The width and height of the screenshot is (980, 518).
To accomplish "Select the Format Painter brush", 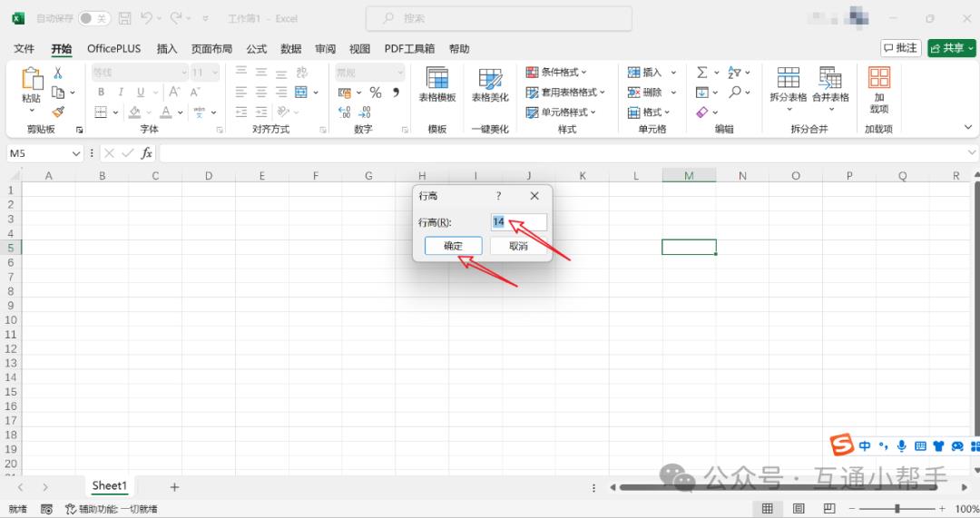I will pos(58,112).
